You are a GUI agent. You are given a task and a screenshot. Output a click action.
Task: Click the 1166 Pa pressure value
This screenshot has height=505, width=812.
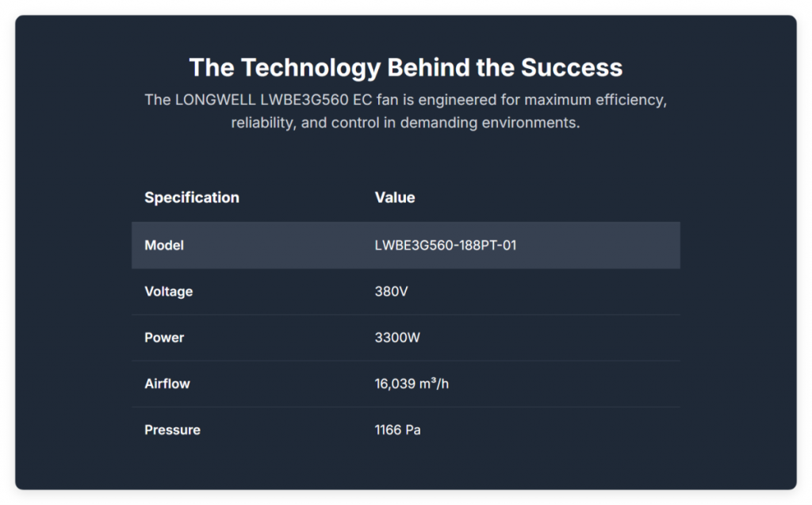click(397, 430)
